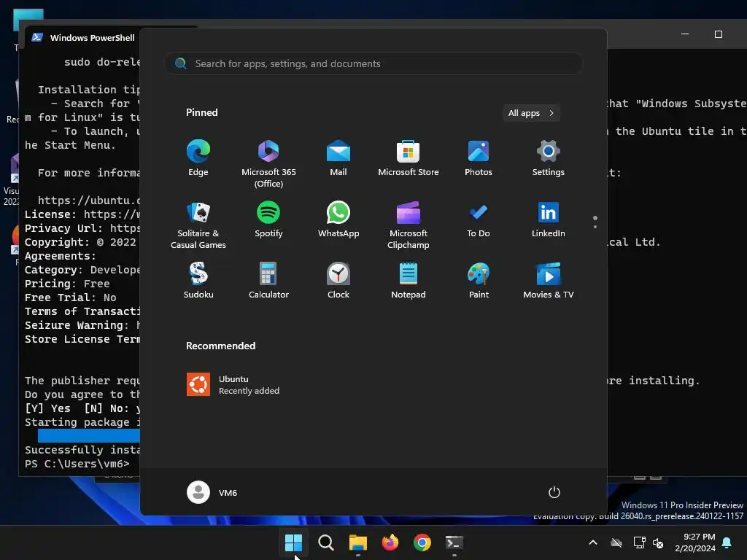Open the recently added Ubuntu app
The width and height of the screenshot is (747, 560).
(x=233, y=384)
